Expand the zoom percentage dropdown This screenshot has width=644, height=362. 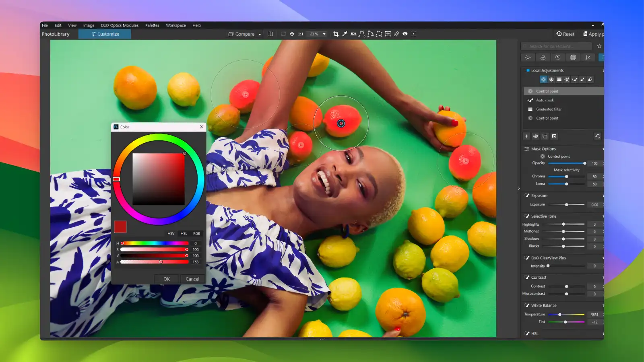coord(324,34)
